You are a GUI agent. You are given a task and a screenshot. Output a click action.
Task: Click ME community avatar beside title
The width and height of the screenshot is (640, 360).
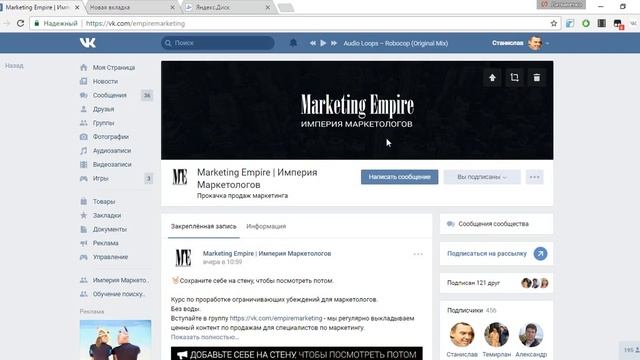[x=180, y=177]
